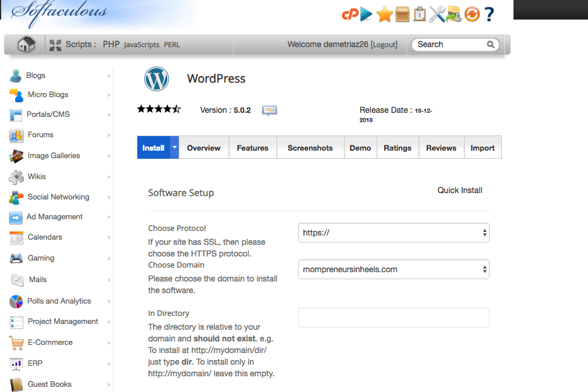Viewport: 588px width, 392px height.
Task: Switch to the Demo tab
Action: 360,148
